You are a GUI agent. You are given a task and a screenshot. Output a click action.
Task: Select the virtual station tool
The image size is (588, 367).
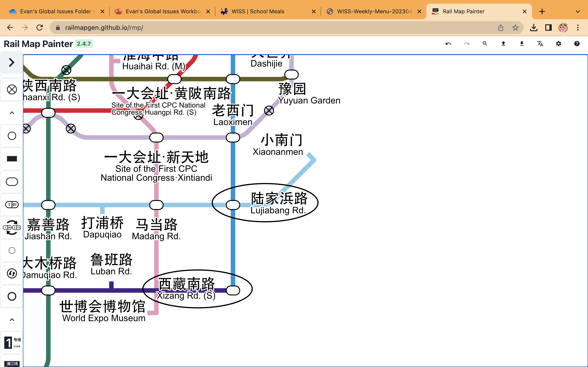[11, 89]
